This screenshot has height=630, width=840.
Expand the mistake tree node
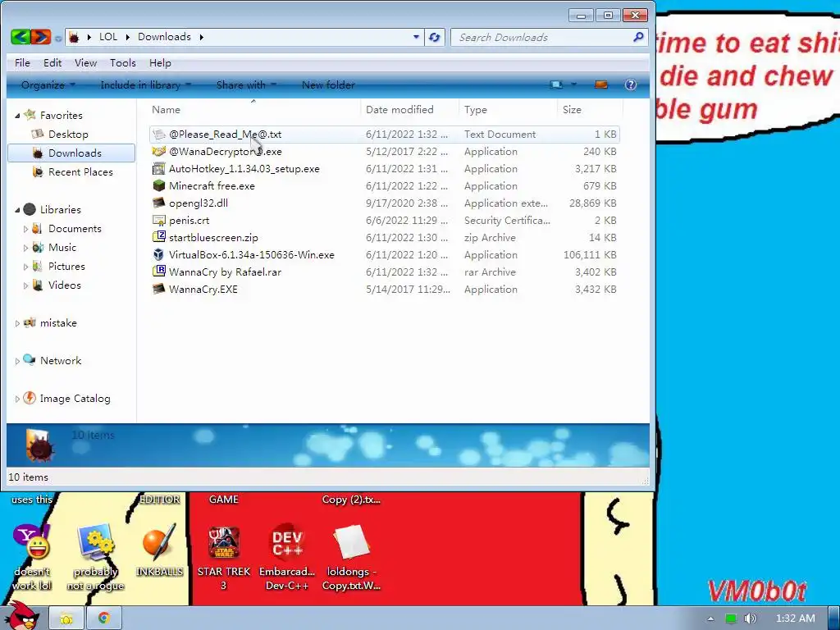coord(17,323)
